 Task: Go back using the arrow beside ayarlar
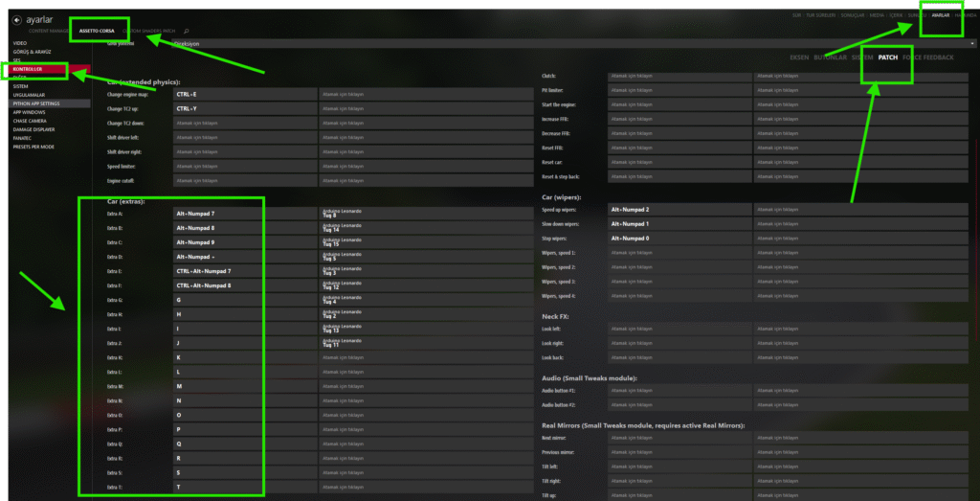pyautogui.click(x=16, y=20)
